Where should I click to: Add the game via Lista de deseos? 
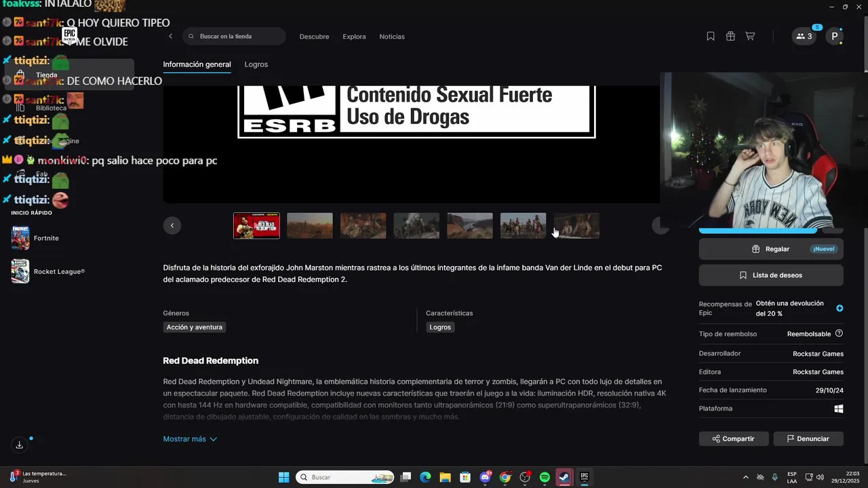click(x=771, y=275)
